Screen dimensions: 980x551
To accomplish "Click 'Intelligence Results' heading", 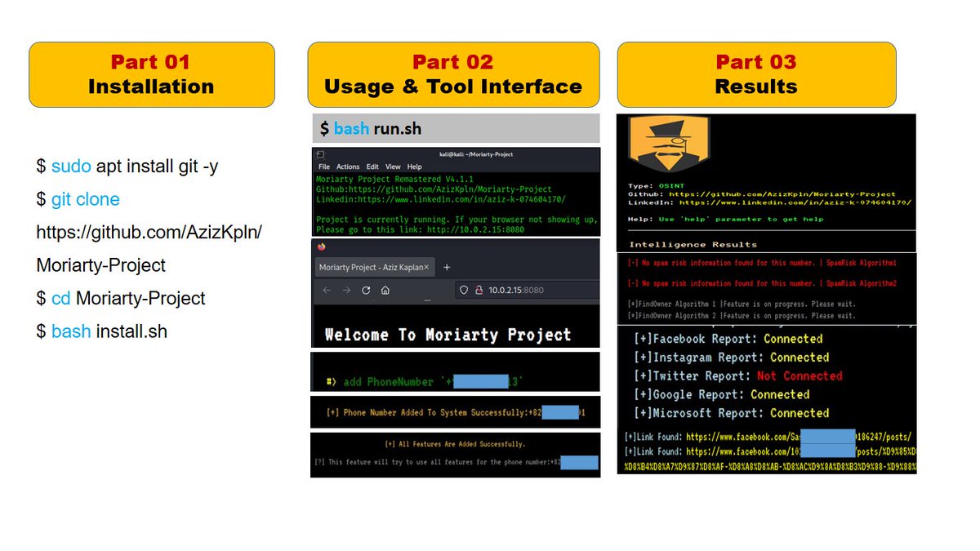I will point(693,244).
